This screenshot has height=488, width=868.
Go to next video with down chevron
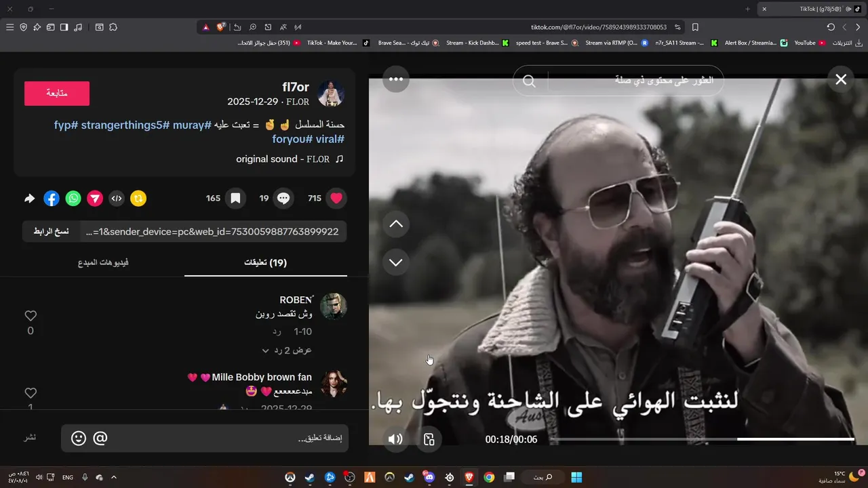click(x=396, y=262)
